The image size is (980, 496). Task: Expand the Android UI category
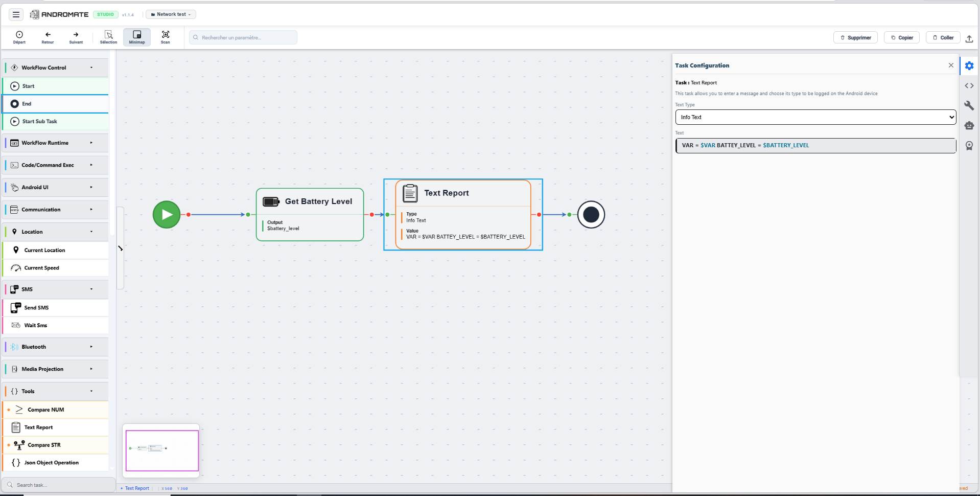coord(56,187)
